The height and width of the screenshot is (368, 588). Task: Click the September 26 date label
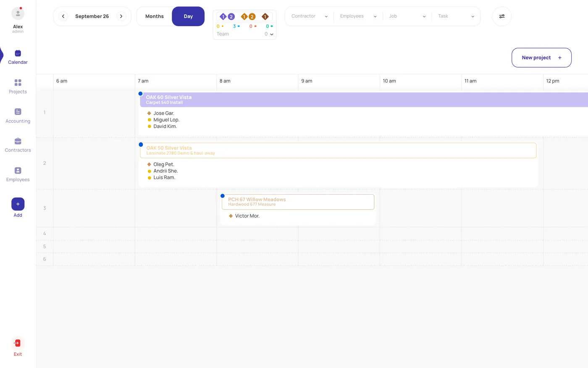pyautogui.click(x=92, y=16)
